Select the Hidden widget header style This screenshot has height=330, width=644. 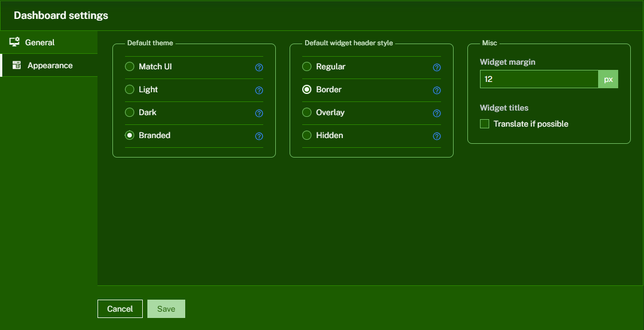(307, 135)
